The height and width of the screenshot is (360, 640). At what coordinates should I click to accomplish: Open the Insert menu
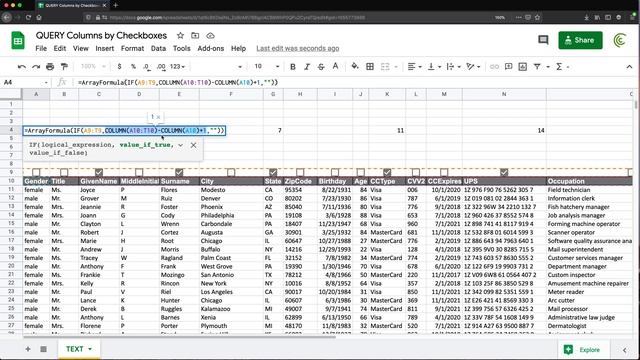click(105, 48)
